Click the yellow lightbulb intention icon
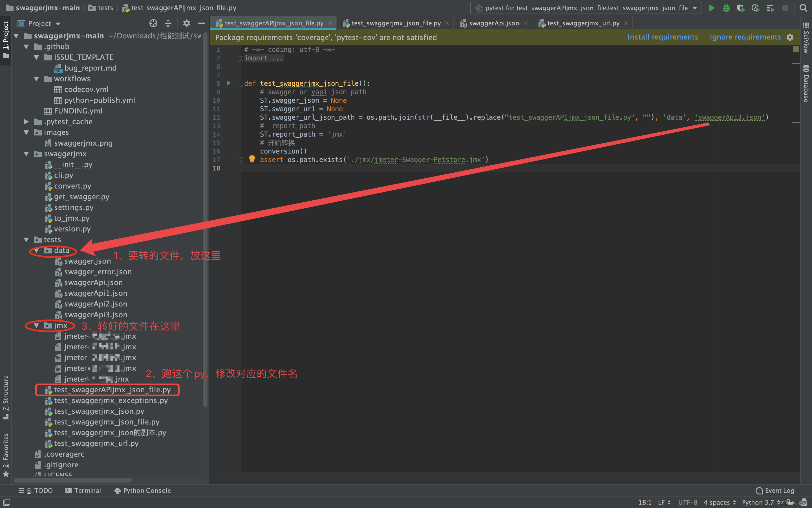Image resolution: width=812 pixels, height=508 pixels. 252,159
